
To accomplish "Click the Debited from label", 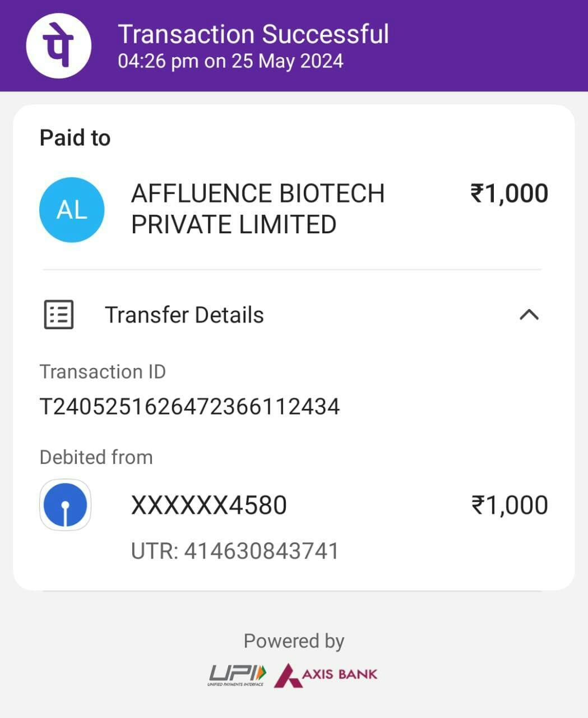I will click(x=96, y=457).
